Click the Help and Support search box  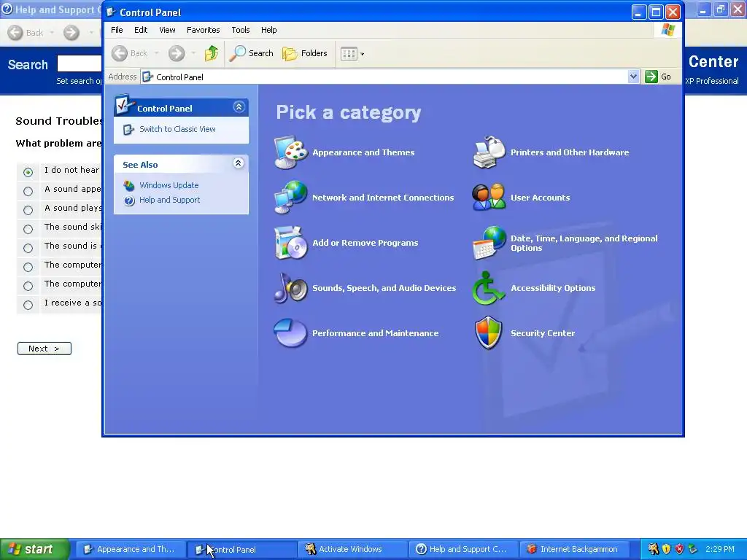(x=79, y=63)
